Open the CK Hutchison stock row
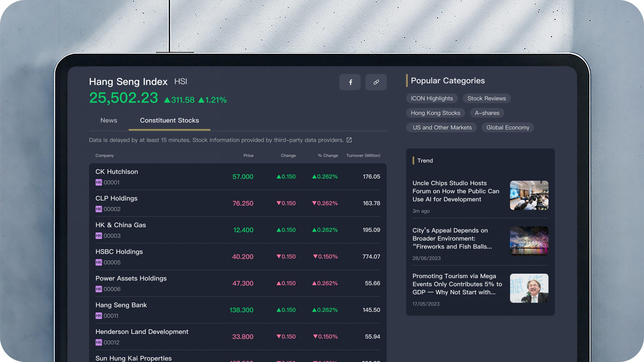Viewport: 644px width, 362px height. [x=238, y=177]
